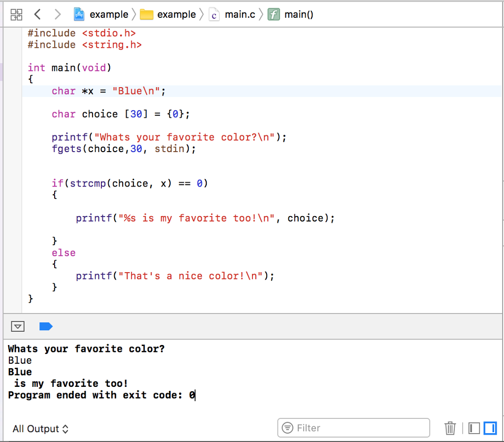
Task: Click the line #include <string.h>
Action: tap(85, 45)
